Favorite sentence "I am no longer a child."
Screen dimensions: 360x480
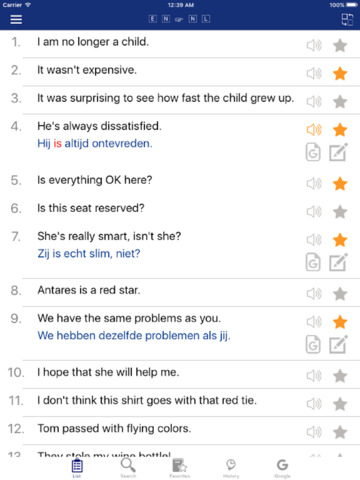340,45
